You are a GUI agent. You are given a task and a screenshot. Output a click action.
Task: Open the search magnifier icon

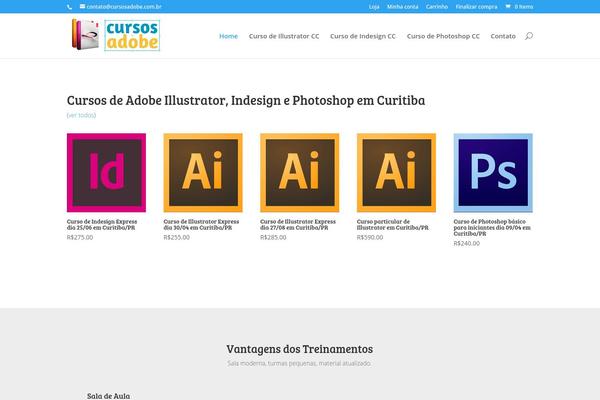coord(528,36)
